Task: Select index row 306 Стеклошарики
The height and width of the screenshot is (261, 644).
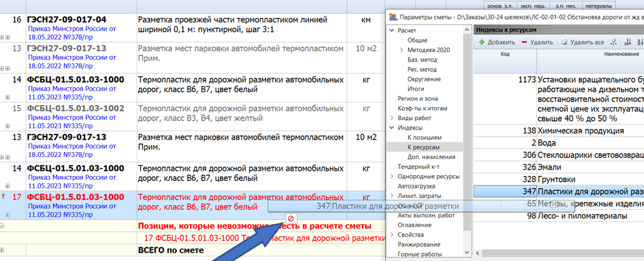Action: point(559,155)
